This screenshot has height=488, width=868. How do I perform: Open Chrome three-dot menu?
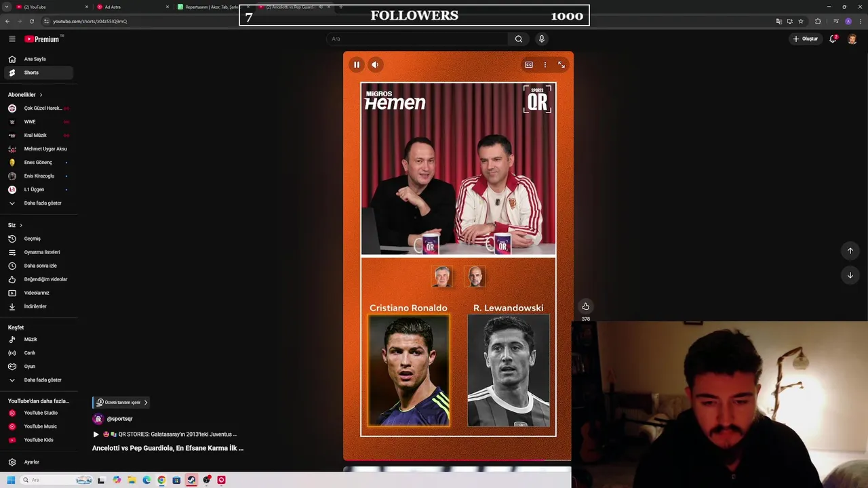[x=861, y=21]
